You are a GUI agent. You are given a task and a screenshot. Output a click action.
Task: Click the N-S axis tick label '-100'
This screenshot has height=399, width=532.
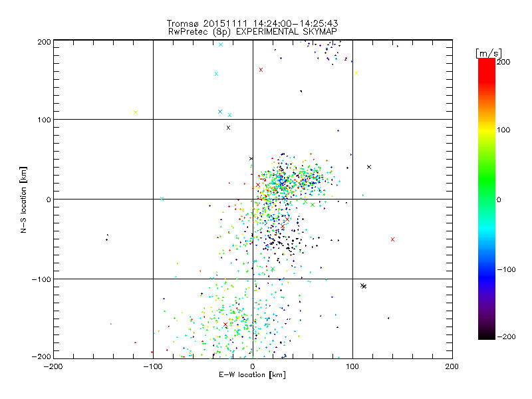pos(41,279)
